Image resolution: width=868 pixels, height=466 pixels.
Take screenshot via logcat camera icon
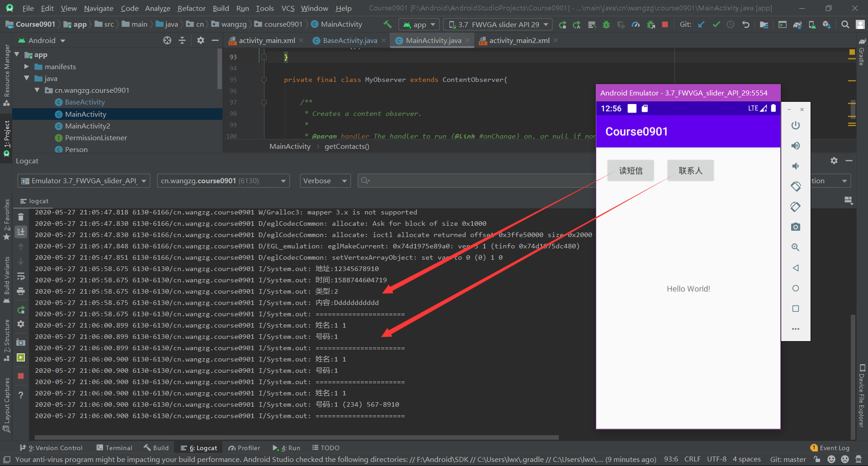coord(21,342)
